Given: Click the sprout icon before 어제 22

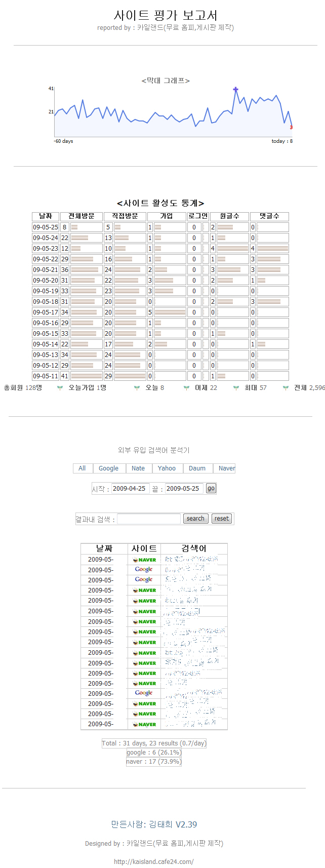Looking at the screenshot, I should (186, 388).
